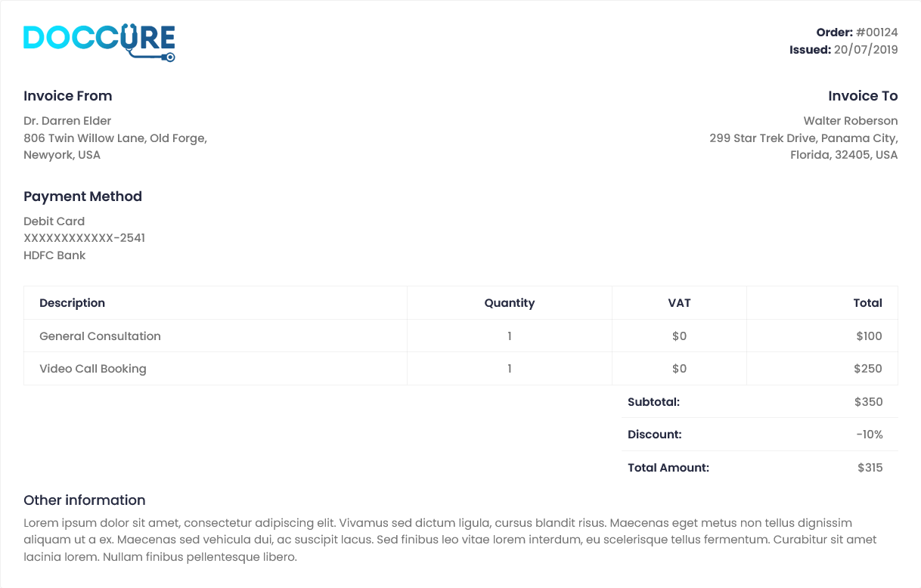Image resolution: width=921 pixels, height=588 pixels.
Task: Select the Video Call Booking row
Action: pos(460,369)
